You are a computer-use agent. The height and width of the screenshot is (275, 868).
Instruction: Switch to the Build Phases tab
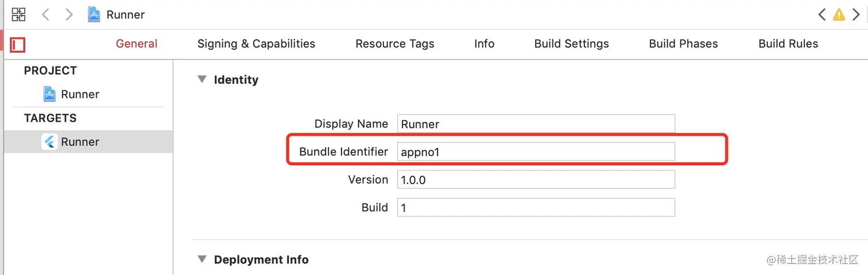coord(683,44)
